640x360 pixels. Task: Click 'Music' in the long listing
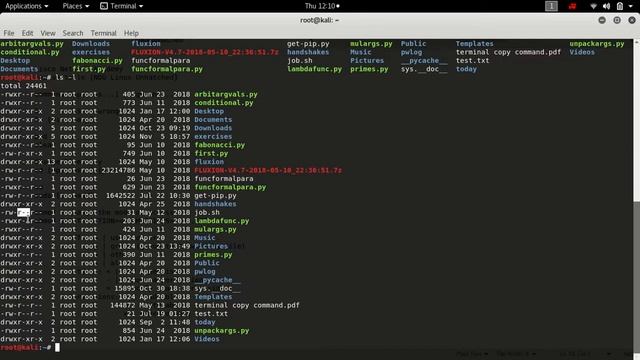(205, 238)
